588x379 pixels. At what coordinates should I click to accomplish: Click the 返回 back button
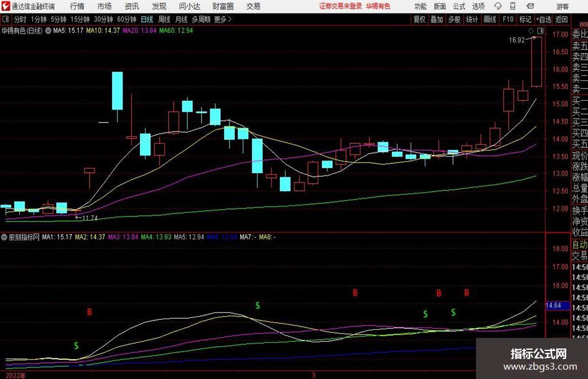pyautogui.click(x=561, y=19)
